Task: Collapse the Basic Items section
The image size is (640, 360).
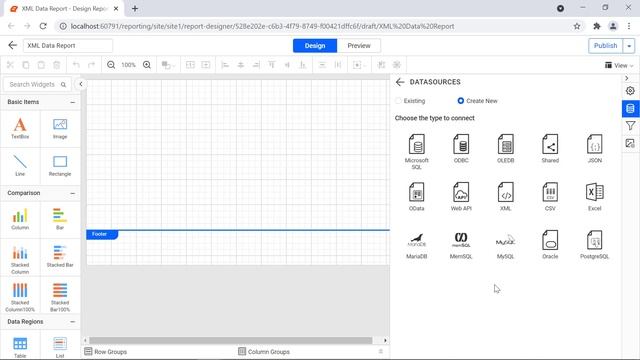Action: 73,102
